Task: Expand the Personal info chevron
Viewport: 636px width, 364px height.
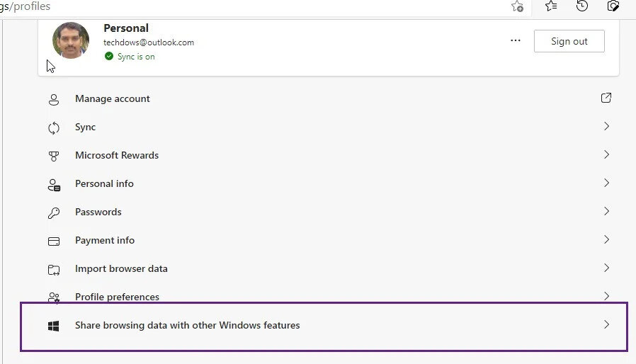Action: 606,183
